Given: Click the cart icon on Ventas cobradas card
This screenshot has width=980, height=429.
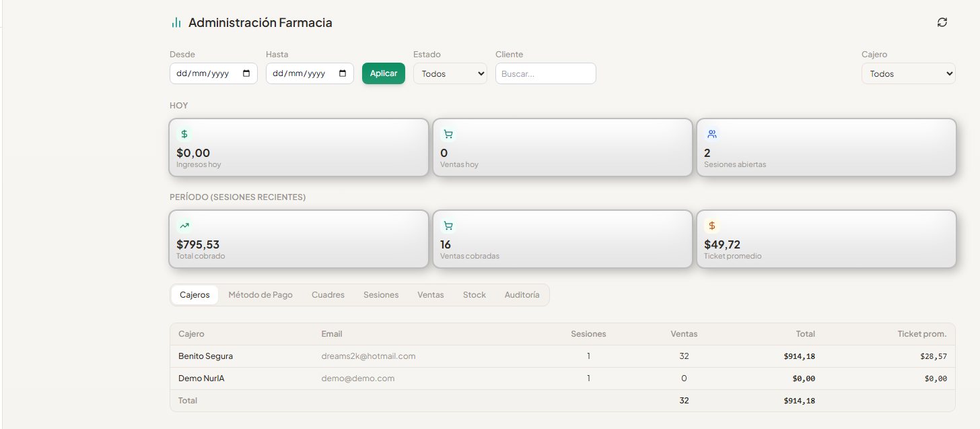Looking at the screenshot, I should click(448, 226).
